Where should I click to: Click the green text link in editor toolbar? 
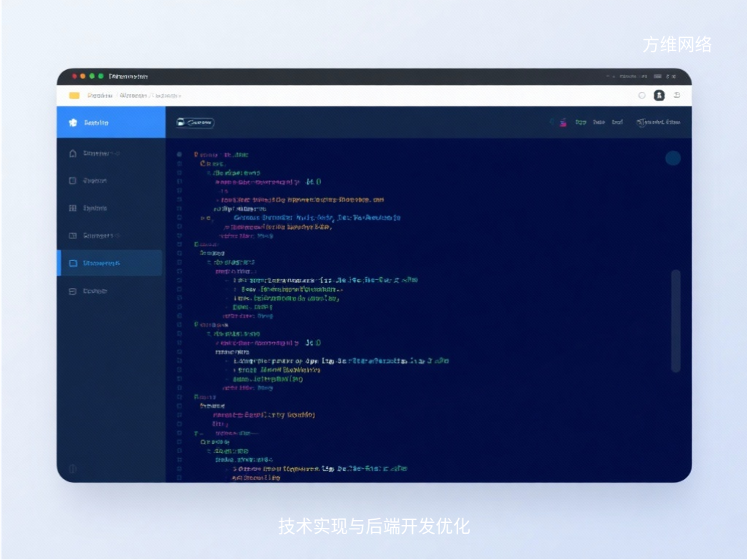[581, 123]
